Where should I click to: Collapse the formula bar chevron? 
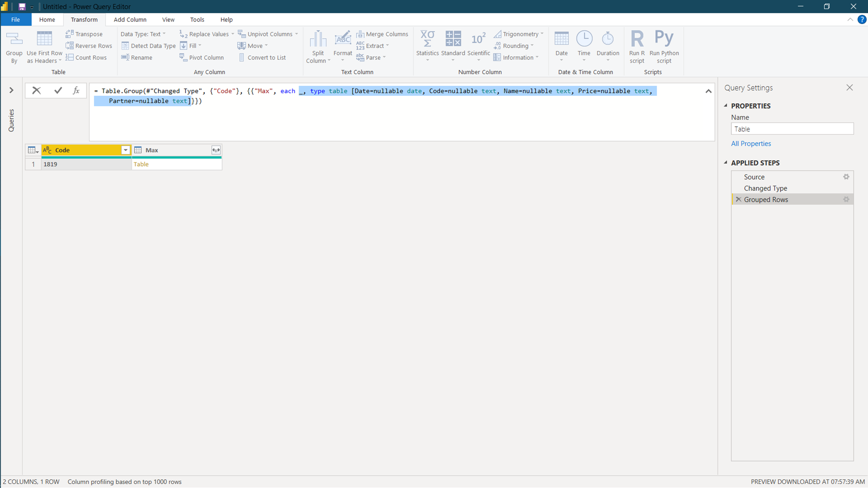(x=708, y=91)
